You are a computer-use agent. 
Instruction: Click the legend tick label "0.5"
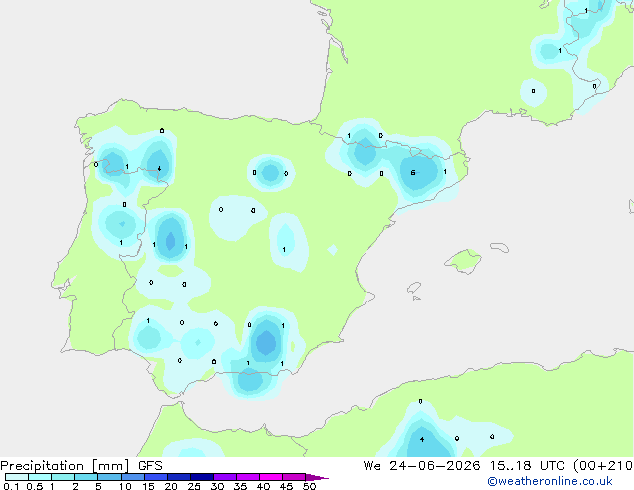34,486
